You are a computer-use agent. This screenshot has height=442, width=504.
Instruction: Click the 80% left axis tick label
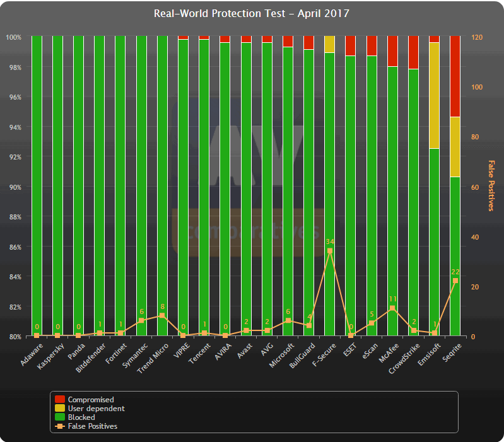coord(15,337)
